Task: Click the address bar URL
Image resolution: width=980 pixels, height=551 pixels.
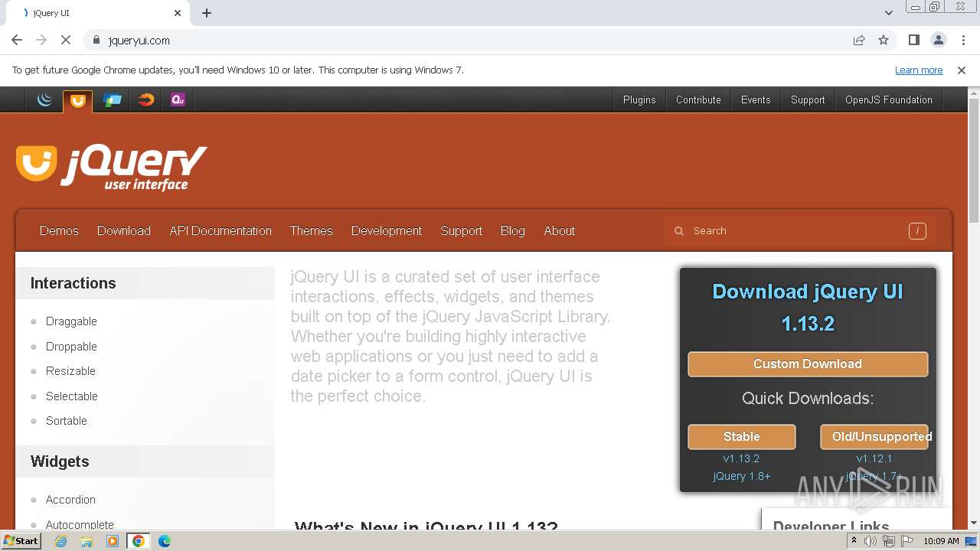Action: pyautogui.click(x=139, y=40)
